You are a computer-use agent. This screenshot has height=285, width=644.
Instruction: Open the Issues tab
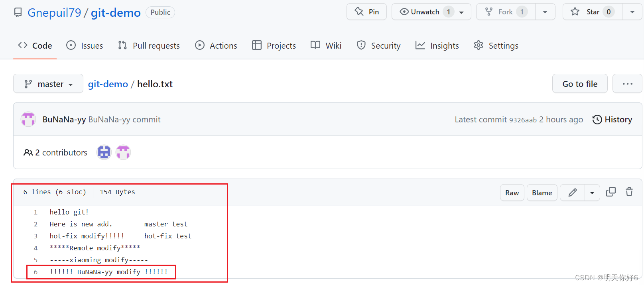pyautogui.click(x=85, y=45)
